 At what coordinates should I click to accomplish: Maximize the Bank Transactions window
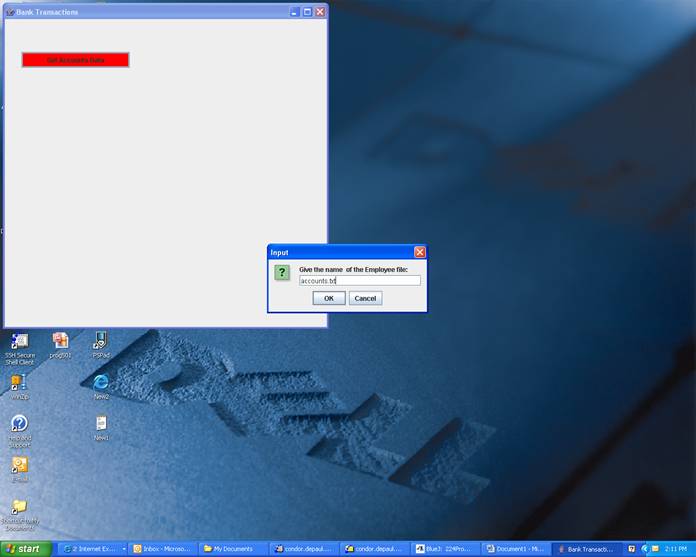click(x=307, y=12)
